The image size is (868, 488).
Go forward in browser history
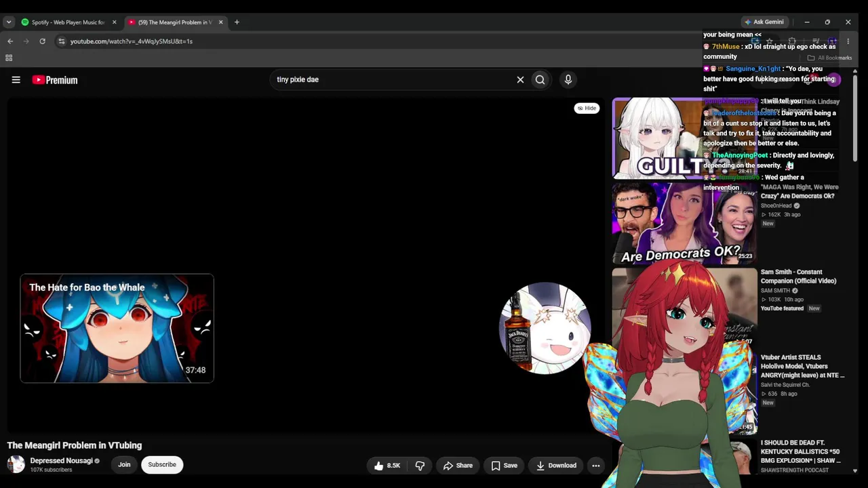point(26,41)
